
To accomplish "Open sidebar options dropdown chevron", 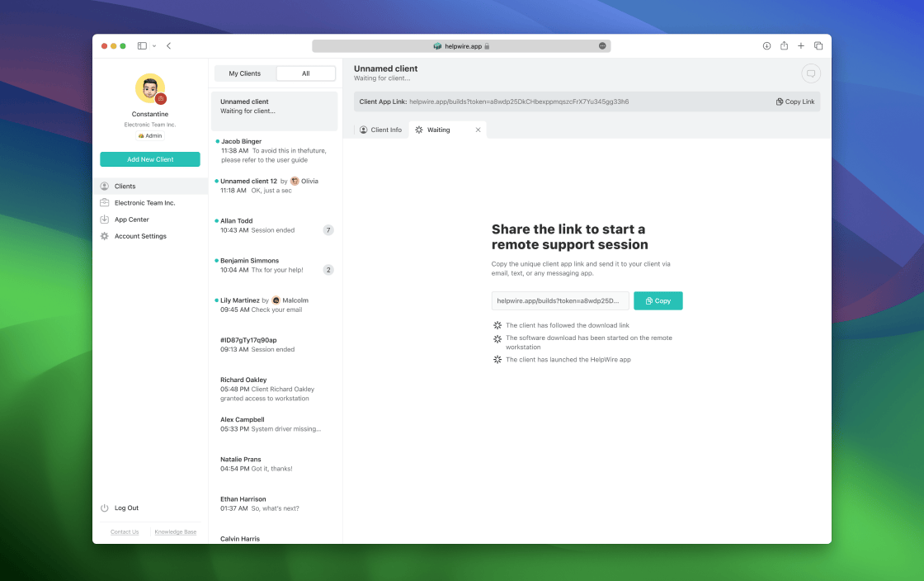I will (154, 46).
